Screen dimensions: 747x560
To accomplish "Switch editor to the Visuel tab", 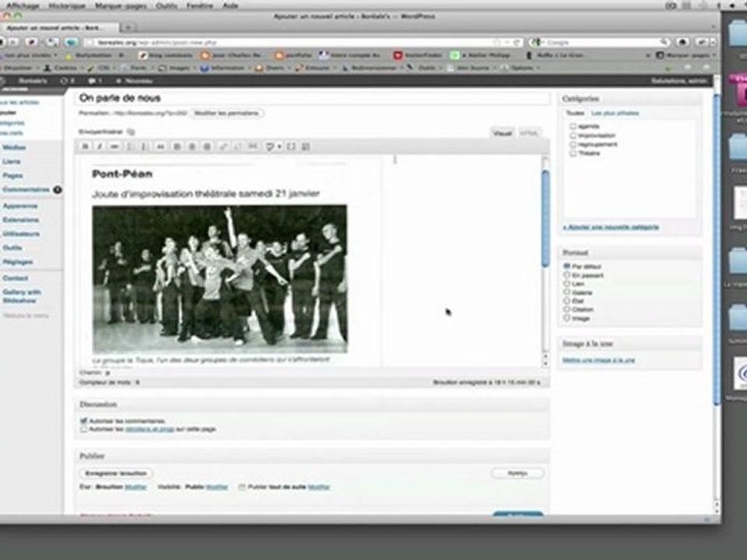I will click(502, 133).
